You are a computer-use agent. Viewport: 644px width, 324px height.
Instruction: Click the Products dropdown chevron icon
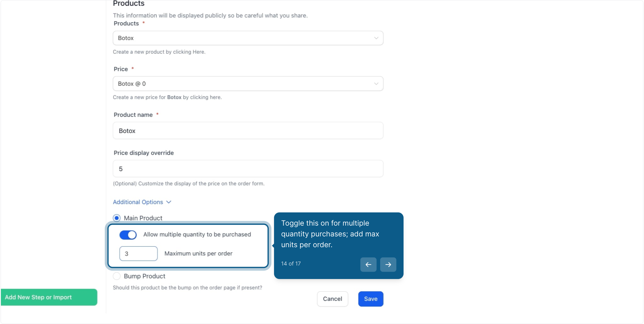point(376,38)
